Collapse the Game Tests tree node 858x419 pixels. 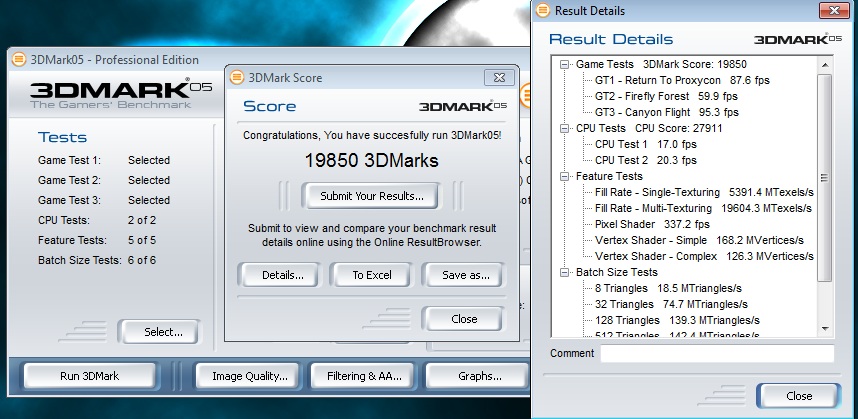pyautogui.click(x=565, y=65)
